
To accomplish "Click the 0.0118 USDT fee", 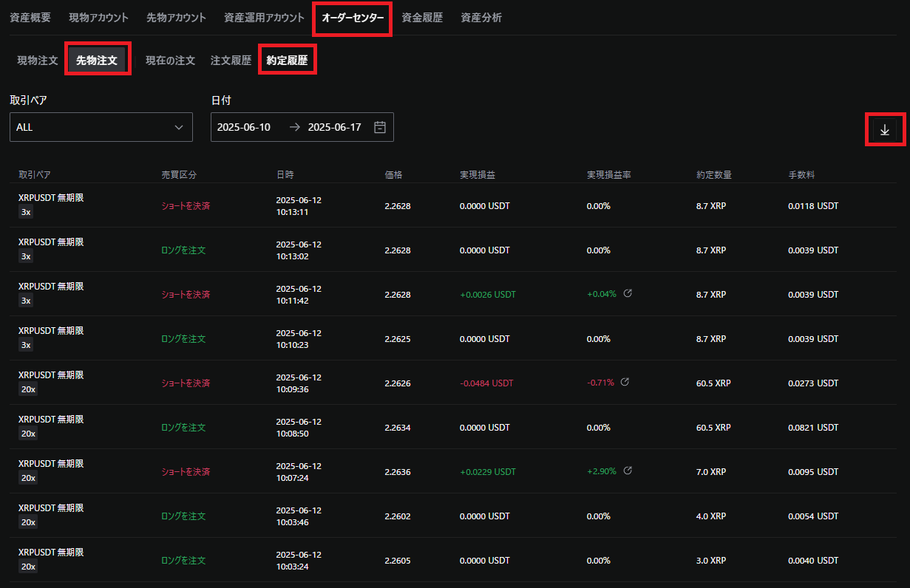I will 813,206.
